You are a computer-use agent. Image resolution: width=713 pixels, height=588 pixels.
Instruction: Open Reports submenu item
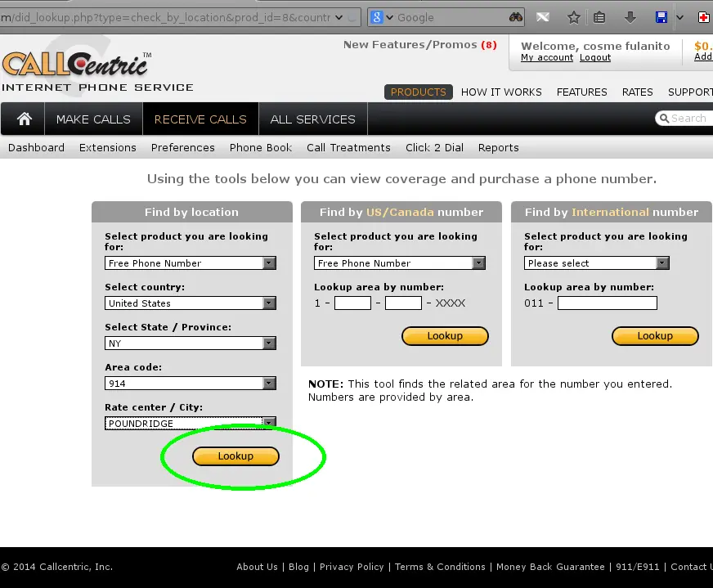coord(499,148)
